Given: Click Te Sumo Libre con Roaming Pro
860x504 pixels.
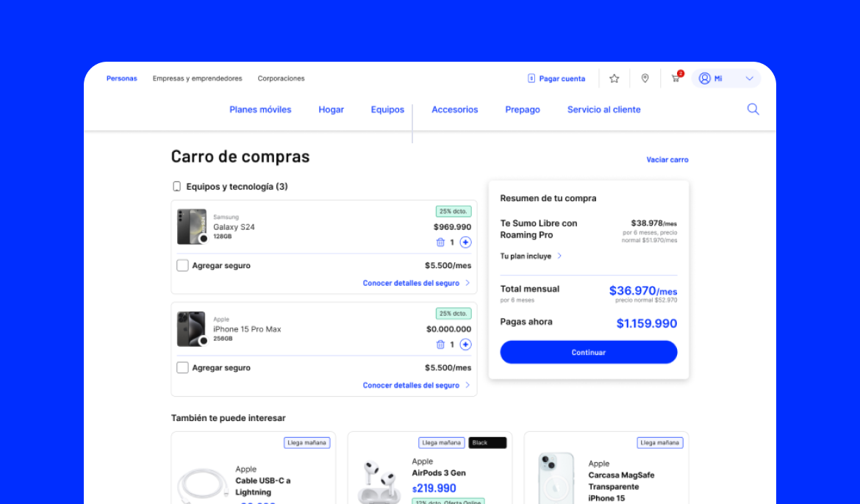Looking at the screenshot, I should coord(539,229).
